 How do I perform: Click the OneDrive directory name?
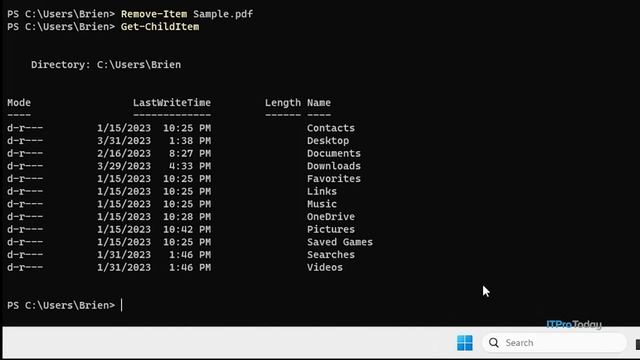331,217
